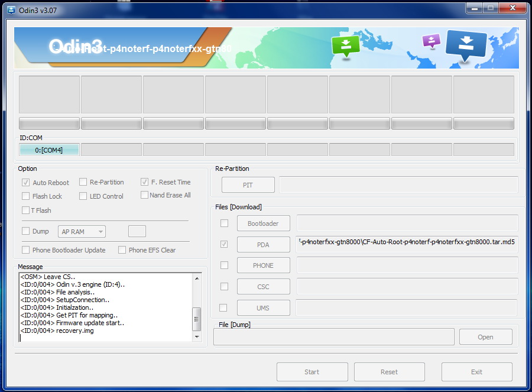Click the Bootloader file button

[263, 223]
